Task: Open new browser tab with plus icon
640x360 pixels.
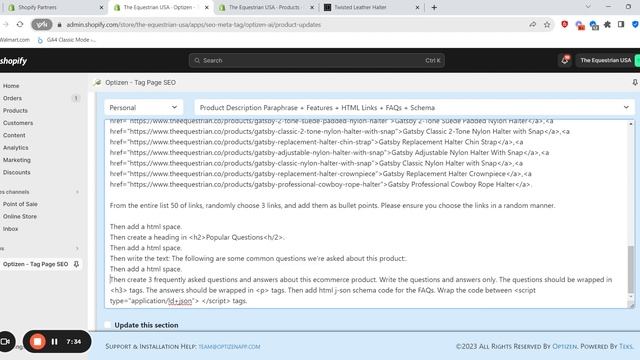Action: click(434, 7)
